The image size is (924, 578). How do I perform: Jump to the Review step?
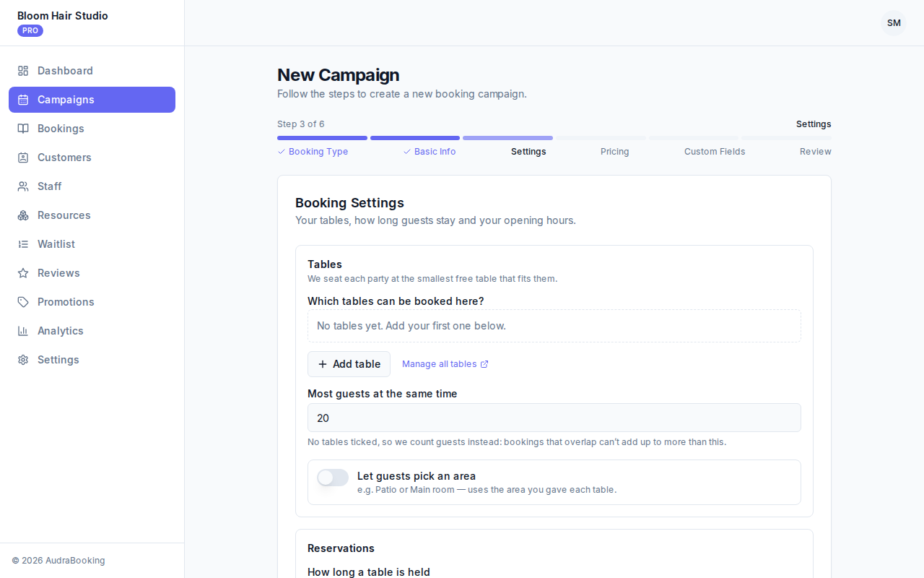(x=816, y=152)
